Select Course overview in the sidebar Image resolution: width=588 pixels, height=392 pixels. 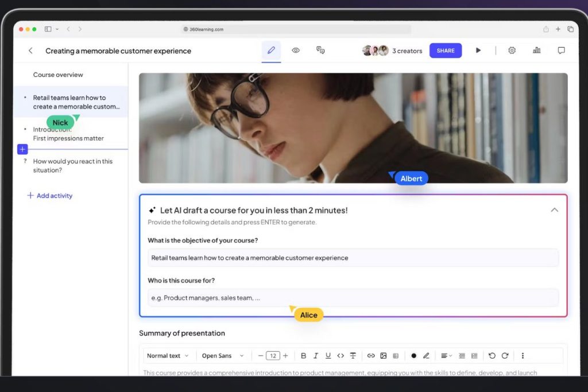[x=58, y=75]
